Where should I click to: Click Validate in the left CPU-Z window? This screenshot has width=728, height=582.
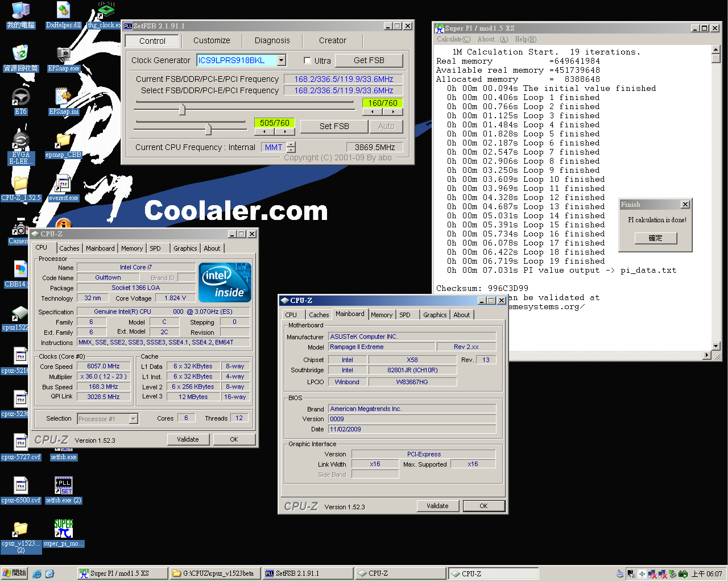[x=188, y=439]
